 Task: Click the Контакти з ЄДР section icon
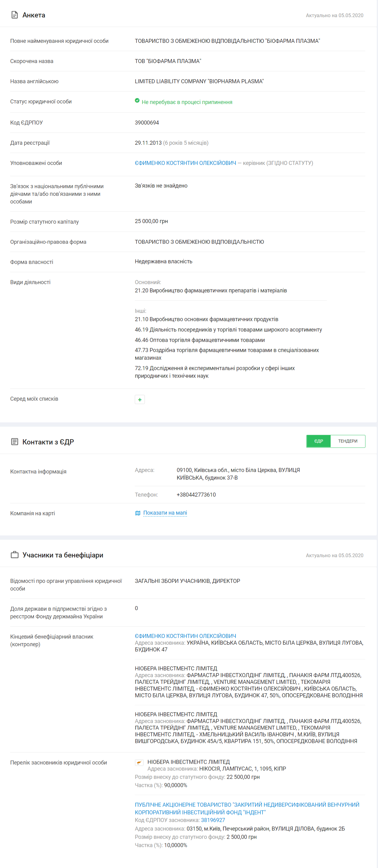click(14, 442)
